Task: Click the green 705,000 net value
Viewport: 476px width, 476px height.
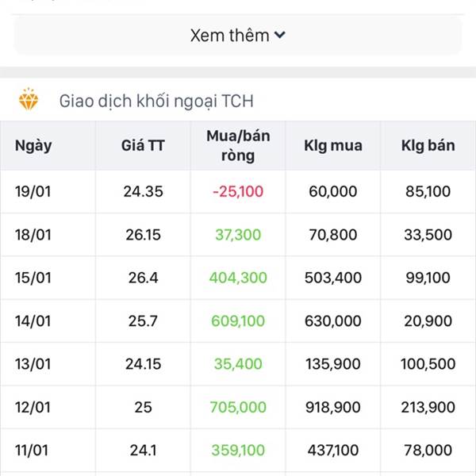Action: (x=238, y=407)
